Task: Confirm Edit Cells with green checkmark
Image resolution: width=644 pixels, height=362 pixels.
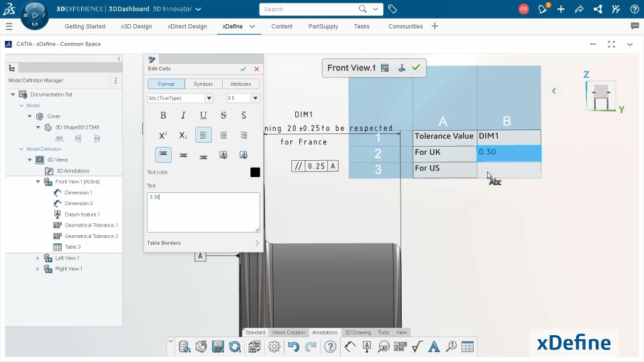Action: (243, 69)
